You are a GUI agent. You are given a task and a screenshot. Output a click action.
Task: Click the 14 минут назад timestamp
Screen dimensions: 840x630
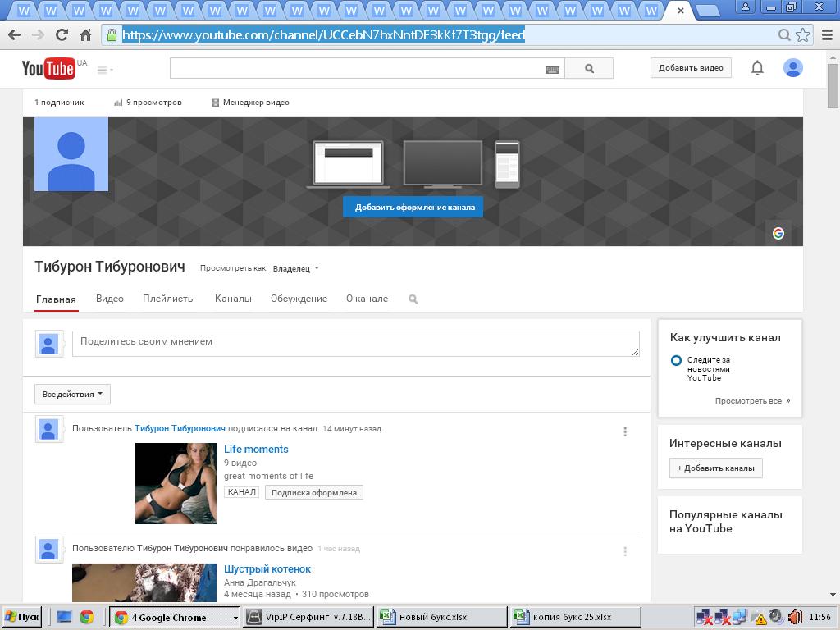coord(352,428)
